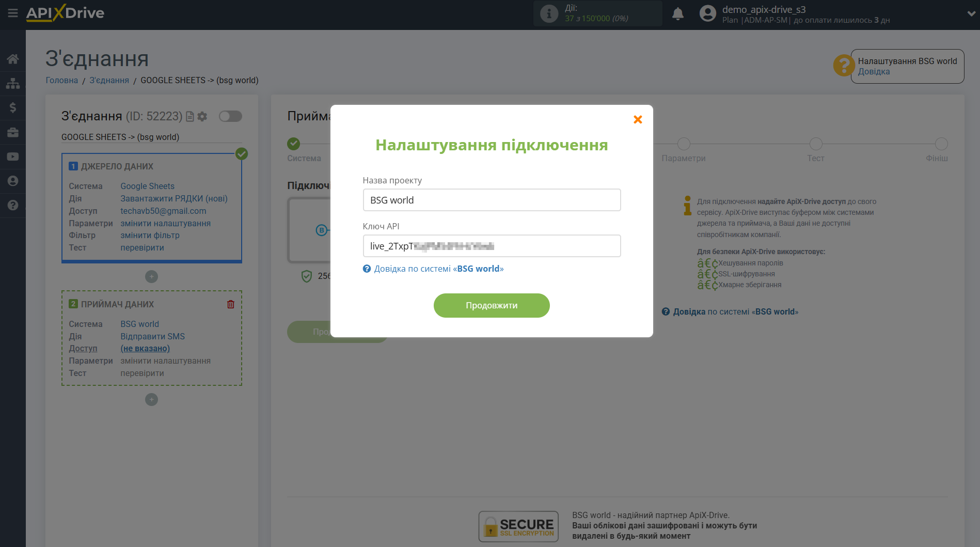
Task: Close the connection settings dialog
Action: coord(638,120)
